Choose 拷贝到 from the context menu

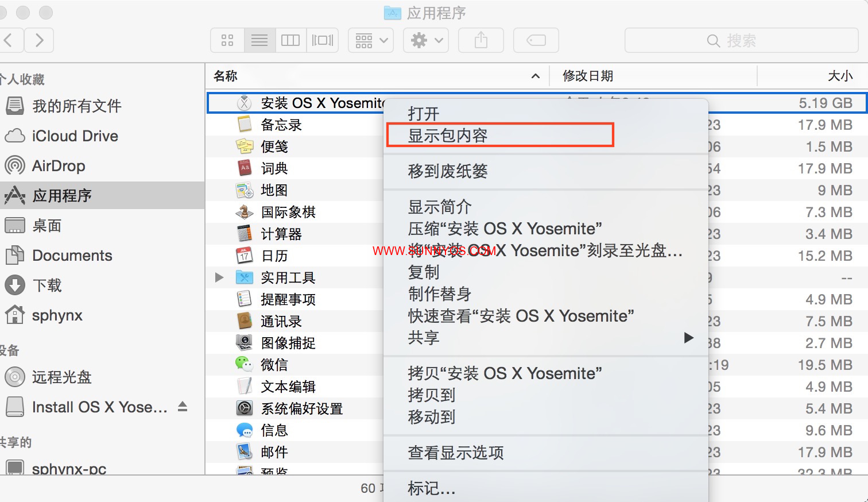click(546, 395)
